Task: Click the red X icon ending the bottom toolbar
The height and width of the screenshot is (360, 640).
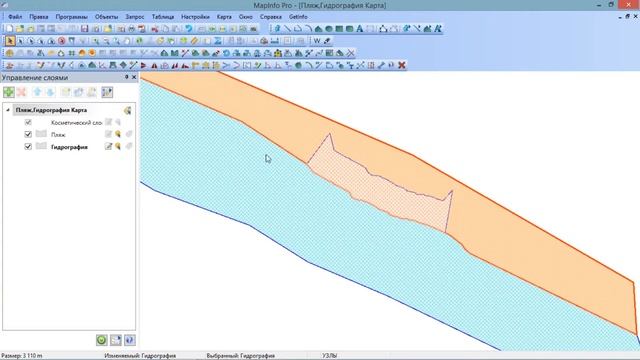Action: [402, 65]
